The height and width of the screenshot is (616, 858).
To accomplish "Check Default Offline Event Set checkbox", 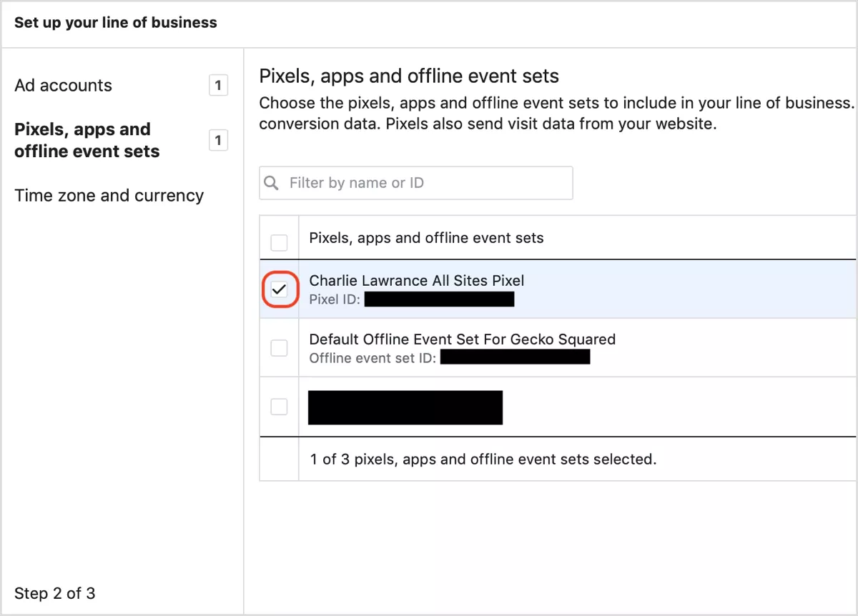I will tap(279, 348).
